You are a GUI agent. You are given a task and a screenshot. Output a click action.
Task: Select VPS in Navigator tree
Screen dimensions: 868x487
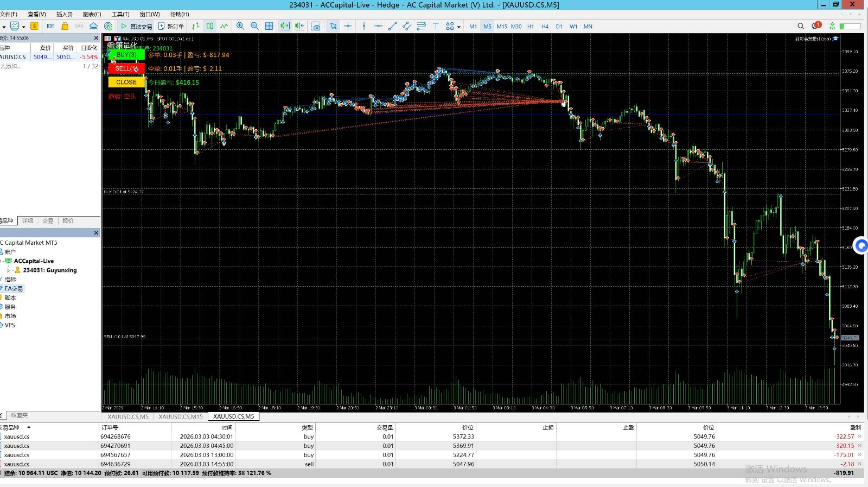point(10,325)
